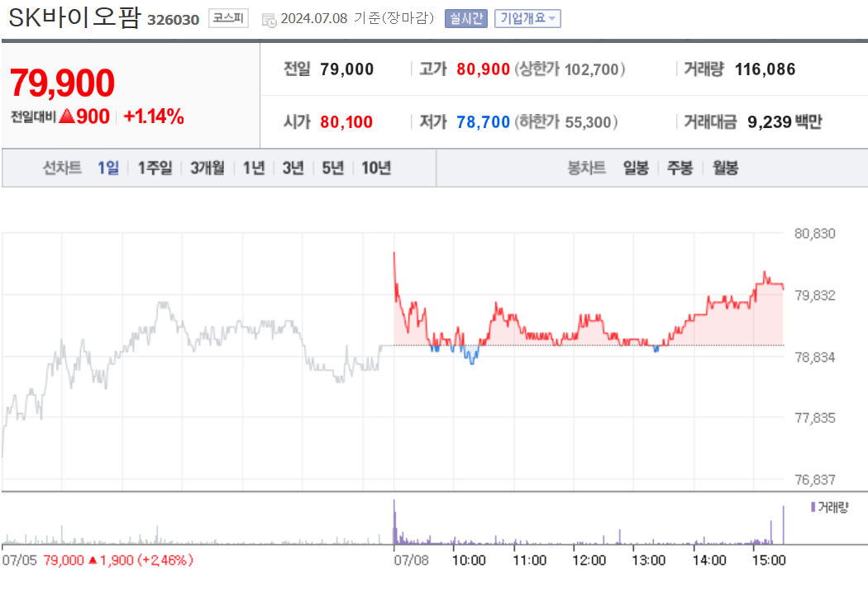The height and width of the screenshot is (594, 868).
Task: Click the closing volume spike bar
Action: click(x=784, y=525)
